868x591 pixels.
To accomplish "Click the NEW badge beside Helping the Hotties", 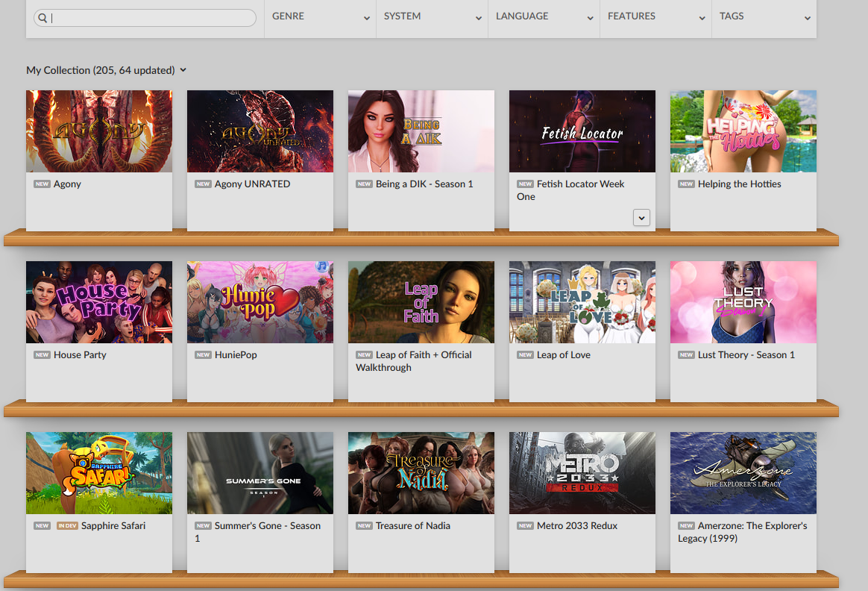I will pyautogui.click(x=687, y=184).
